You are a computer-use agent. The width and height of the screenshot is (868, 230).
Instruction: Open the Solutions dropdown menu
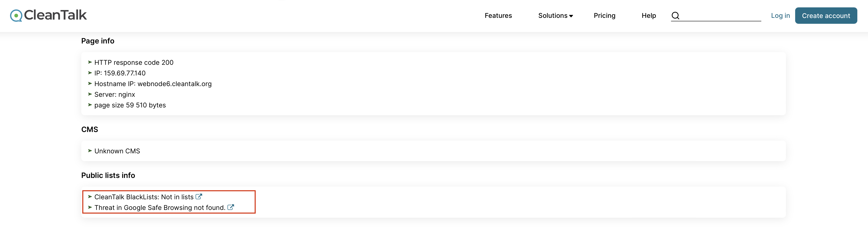(555, 15)
